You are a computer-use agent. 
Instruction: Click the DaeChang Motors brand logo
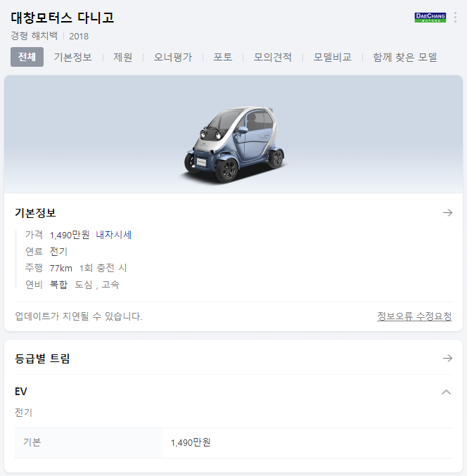click(430, 18)
